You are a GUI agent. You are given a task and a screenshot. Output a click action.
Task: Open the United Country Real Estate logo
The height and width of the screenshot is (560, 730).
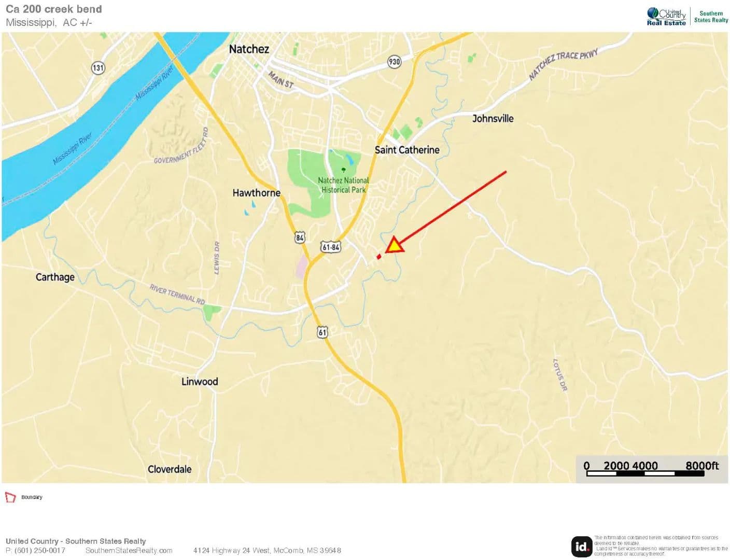click(x=666, y=17)
